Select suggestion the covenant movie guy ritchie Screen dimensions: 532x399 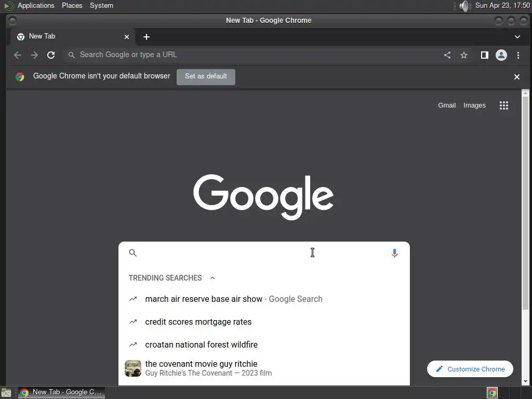click(264, 368)
